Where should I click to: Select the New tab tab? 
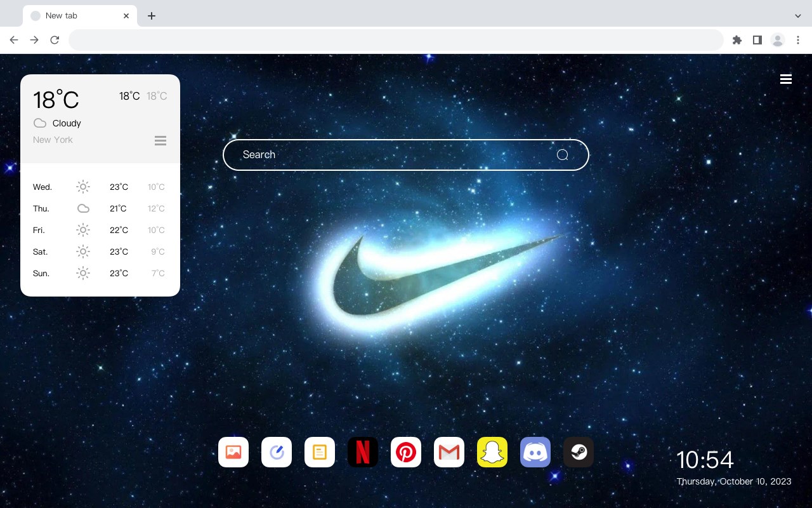pos(79,16)
